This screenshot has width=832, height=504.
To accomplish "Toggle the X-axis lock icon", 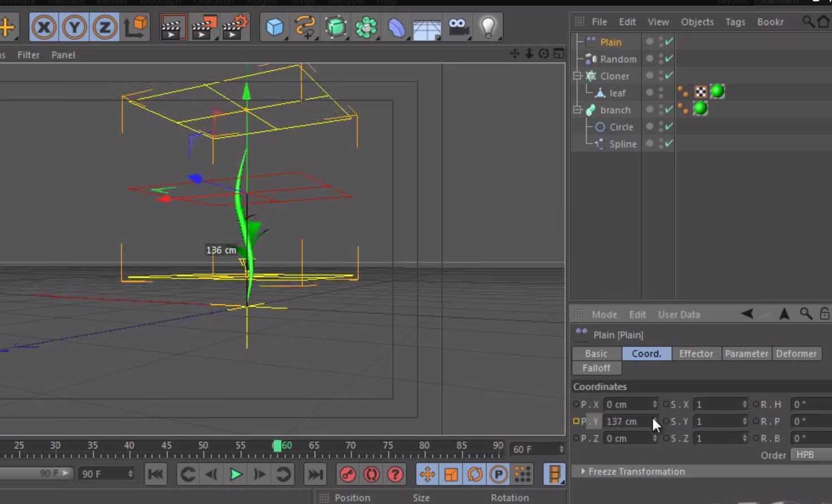I will click(x=44, y=27).
